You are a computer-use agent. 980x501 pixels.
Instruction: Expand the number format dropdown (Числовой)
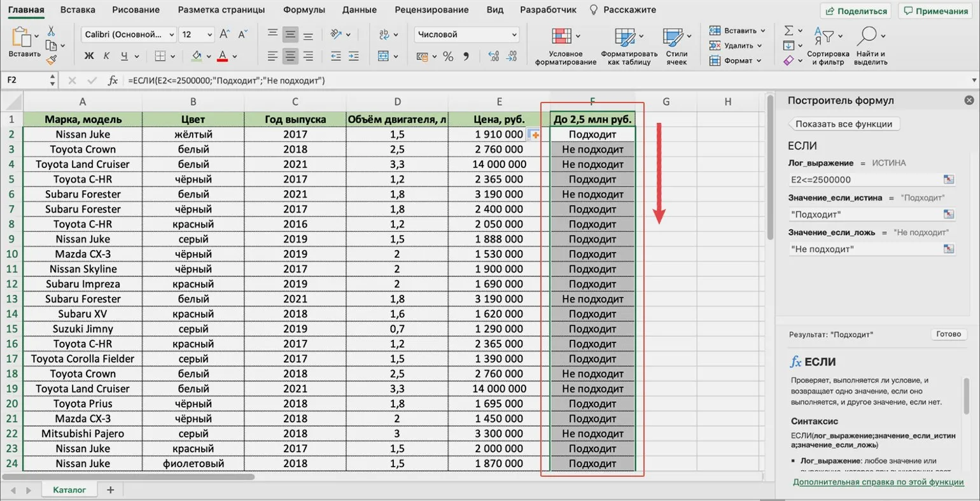tap(514, 34)
